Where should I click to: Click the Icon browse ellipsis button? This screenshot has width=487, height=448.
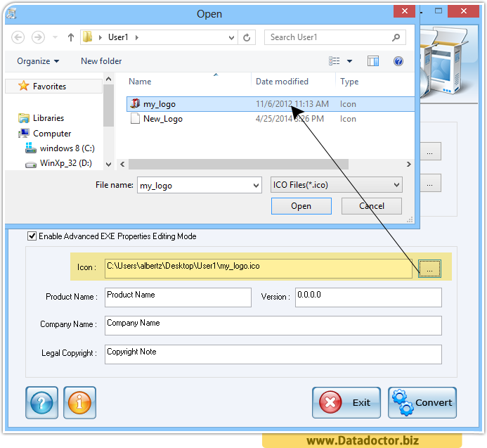pyautogui.click(x=429, y=268)
